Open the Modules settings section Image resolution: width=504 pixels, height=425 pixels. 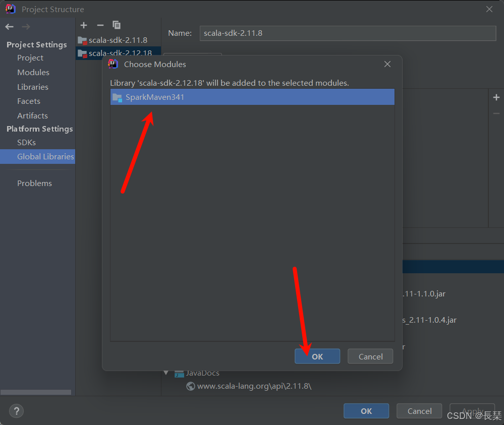pos(33,72)
